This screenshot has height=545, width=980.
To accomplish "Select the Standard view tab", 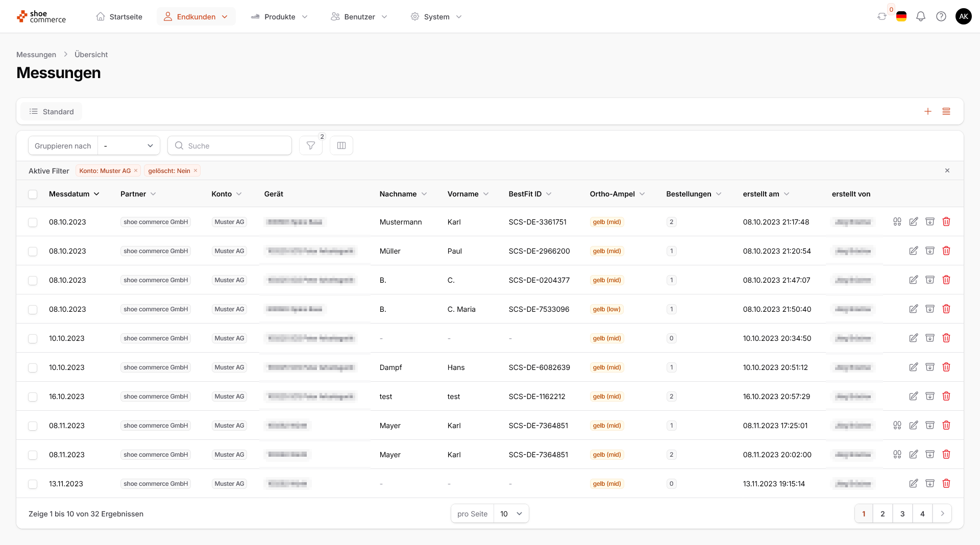I will 52,111.
